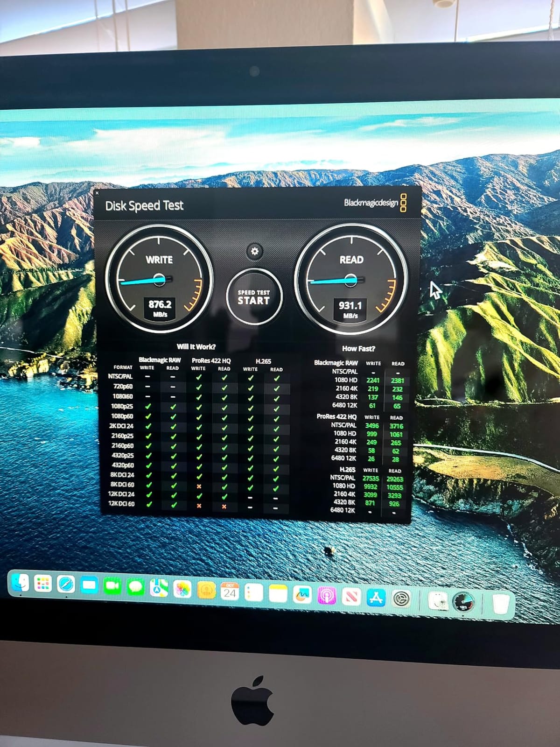560x747 pixels.
Task: Click the Disk Speed Test title
Action: click(x=144, y=206)
